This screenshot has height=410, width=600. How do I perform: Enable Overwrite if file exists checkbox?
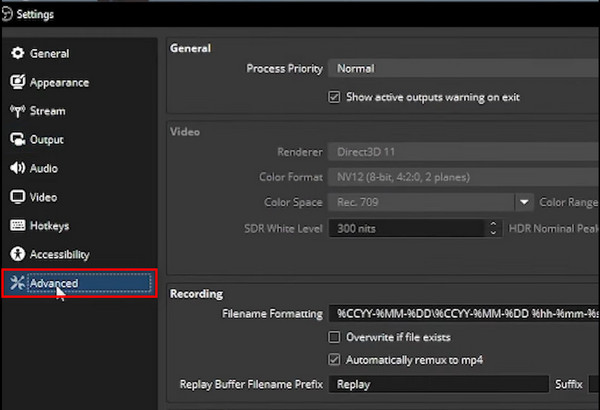tap(335, 337)
